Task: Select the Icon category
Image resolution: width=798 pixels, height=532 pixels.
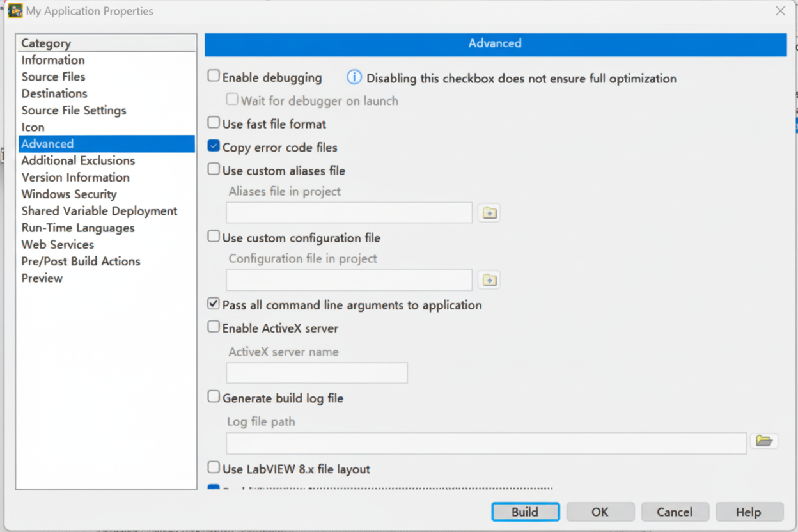Action: (x=33, y=127)
